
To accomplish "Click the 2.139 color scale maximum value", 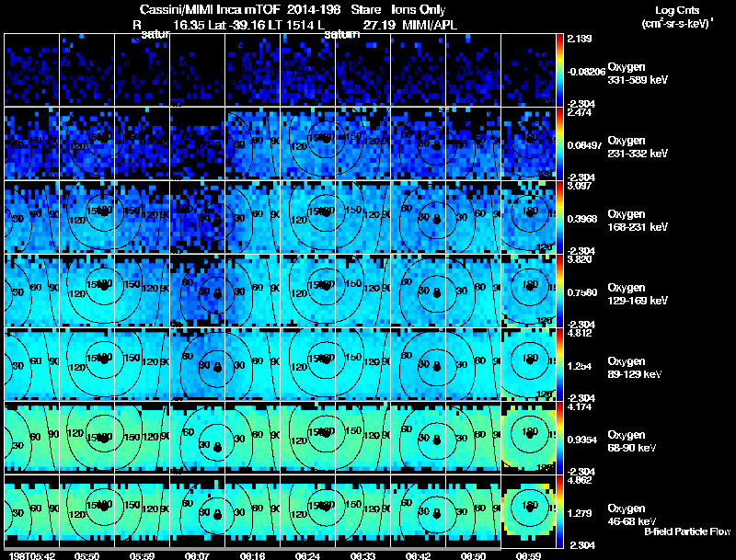I will click(580, 39).
